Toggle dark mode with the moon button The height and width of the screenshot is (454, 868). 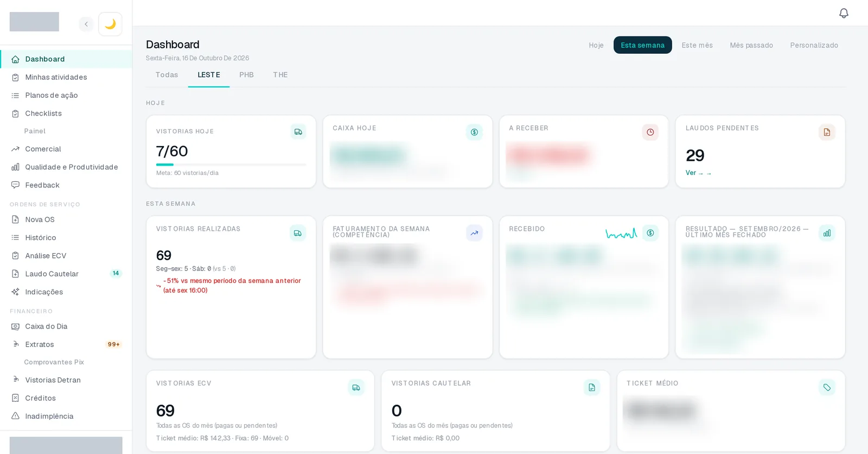tap(110, 24)
